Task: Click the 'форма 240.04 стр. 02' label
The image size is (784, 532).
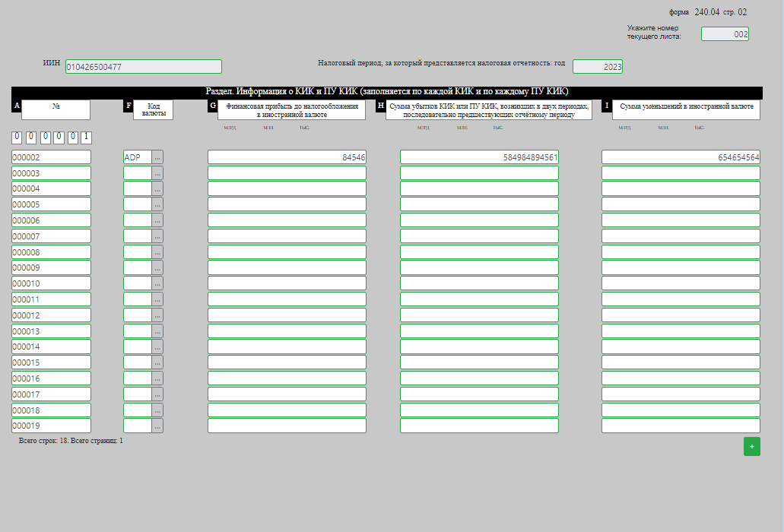Action: coord(708,12)
